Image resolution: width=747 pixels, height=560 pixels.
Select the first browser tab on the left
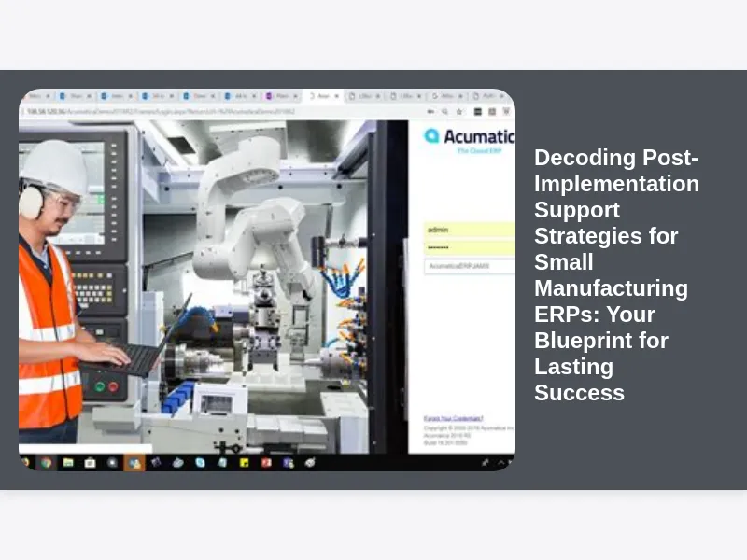[35, 96]
